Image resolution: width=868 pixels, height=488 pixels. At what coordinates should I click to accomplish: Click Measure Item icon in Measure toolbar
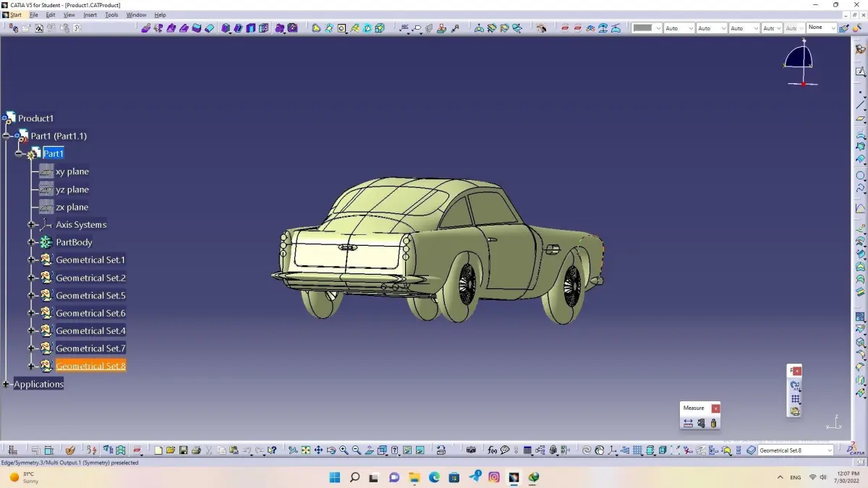click(x=701, y=423)
